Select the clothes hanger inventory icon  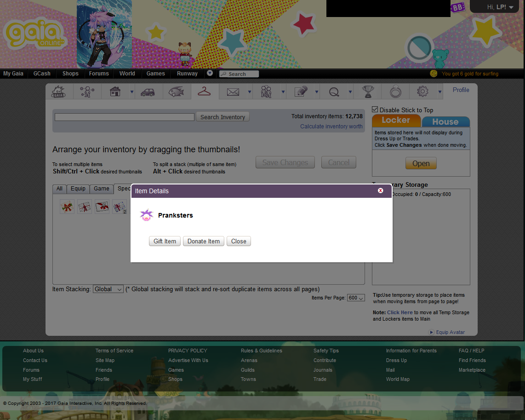click(x=204, y=91)
